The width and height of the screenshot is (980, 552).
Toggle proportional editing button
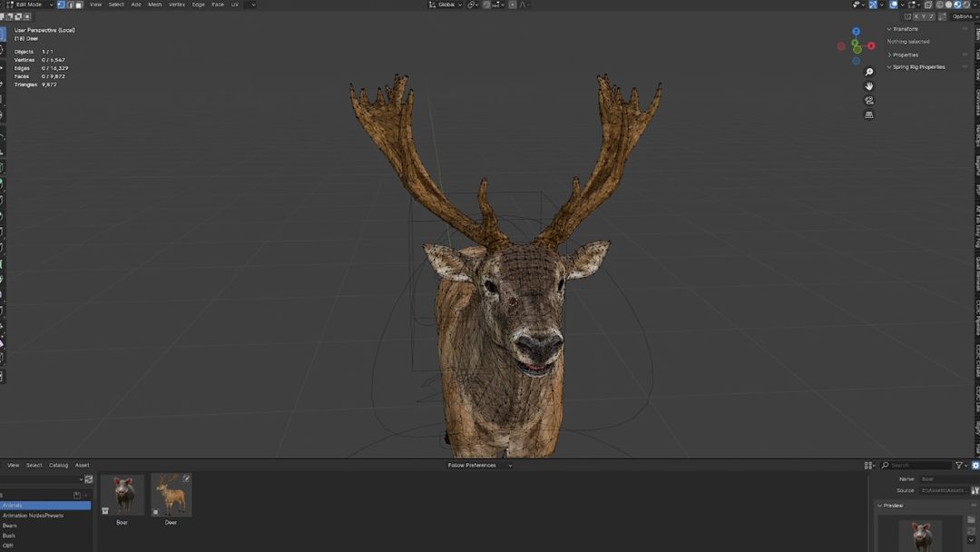pos(513,5)
